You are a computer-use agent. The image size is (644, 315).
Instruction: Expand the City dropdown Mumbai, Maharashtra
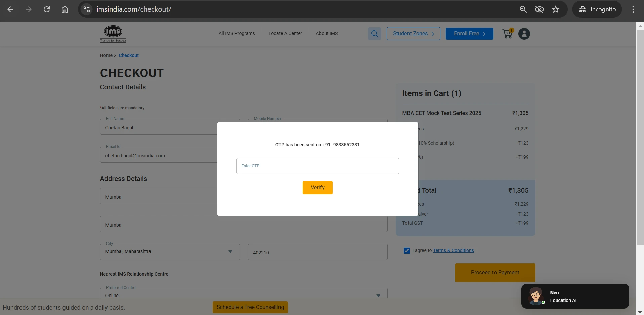pyautogui.click(x=170, y=252)
